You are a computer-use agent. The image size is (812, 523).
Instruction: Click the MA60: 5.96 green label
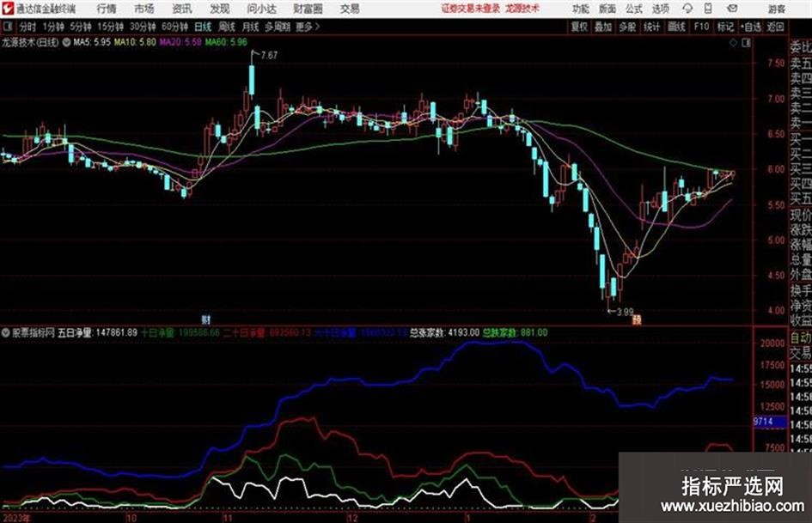point(226,42)
